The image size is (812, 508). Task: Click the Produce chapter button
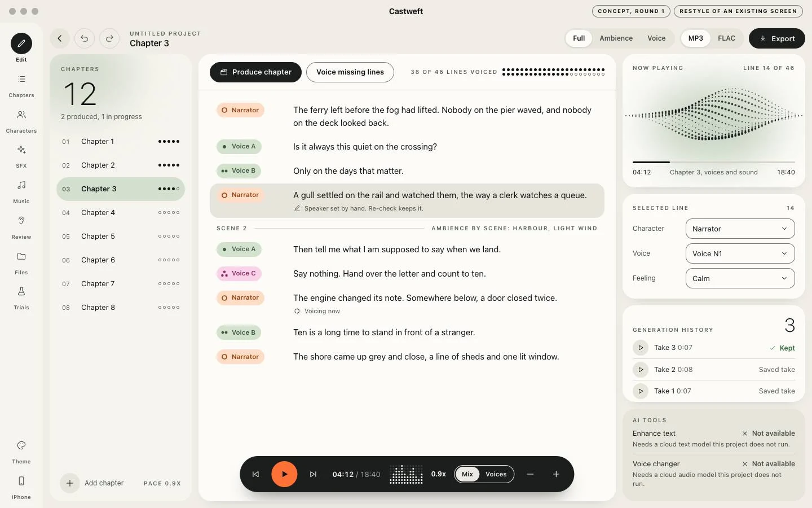(x=255, y=72)
